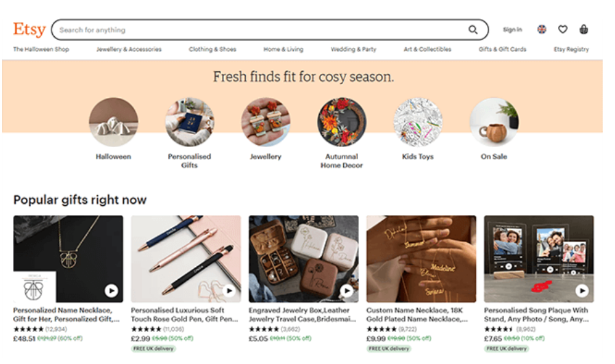Click the Sign in link
Screen dimensions: 615x364
pyautogui.click(x=512, y=29)
